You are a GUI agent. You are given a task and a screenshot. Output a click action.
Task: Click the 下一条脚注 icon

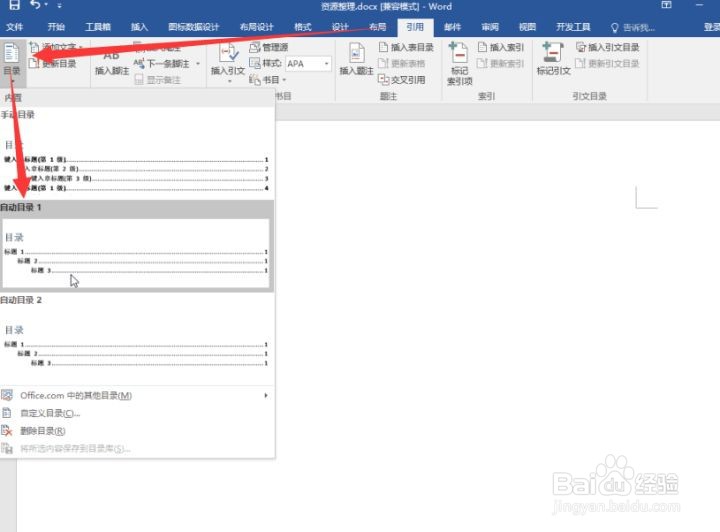point(139,63)
